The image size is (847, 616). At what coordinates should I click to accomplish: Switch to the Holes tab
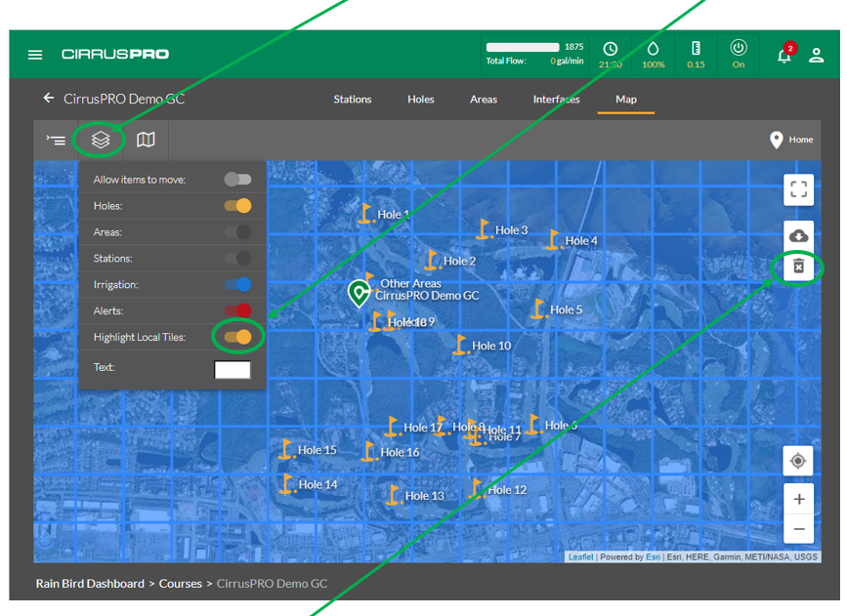pyautogui.click(x=421, y=100)
